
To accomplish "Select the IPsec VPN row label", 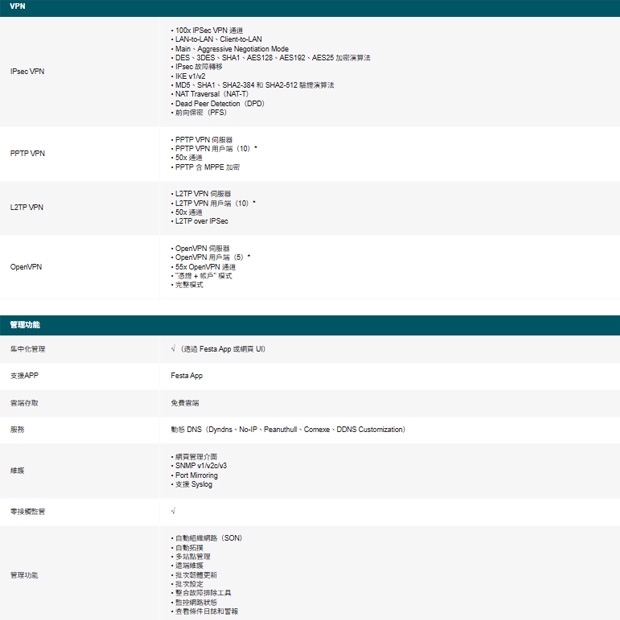I will tap(27, 71).
